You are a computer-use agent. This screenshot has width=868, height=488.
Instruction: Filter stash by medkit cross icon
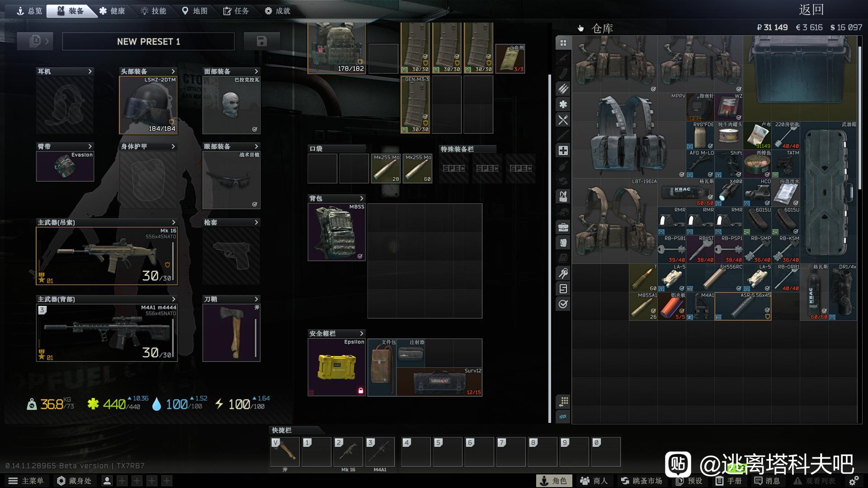(x=563, y=150)
